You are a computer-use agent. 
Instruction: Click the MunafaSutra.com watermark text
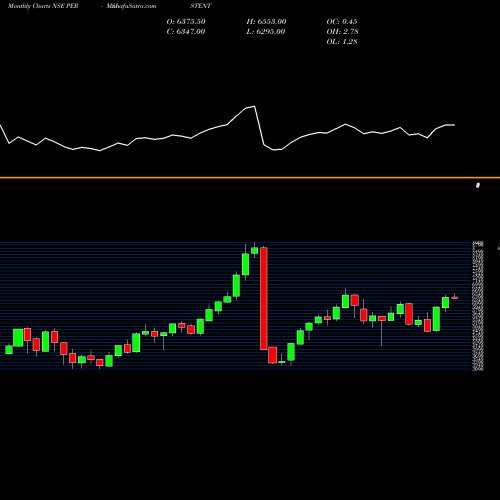pyautogui.click(x=131, y=6)
